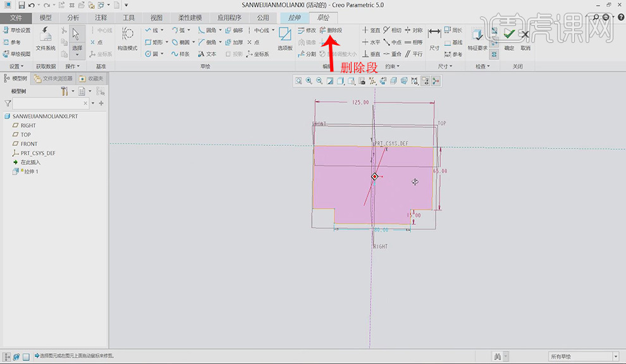626x364 pixels.
Task: Click the save icon in quick access toolbar
Action: (x=21, y=5)
